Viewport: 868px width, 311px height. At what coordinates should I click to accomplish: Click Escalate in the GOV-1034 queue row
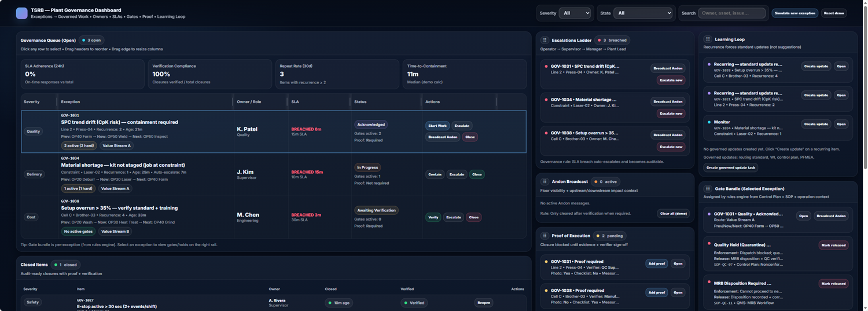[457, 174]
